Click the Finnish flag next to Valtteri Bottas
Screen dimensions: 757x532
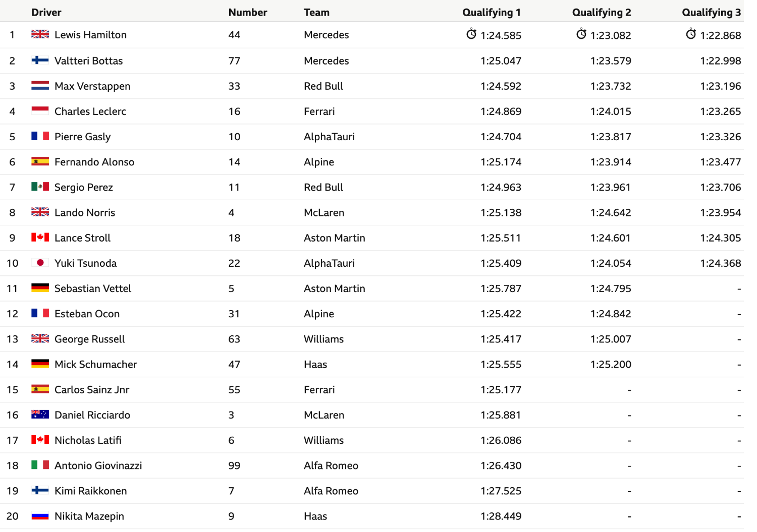40,61
